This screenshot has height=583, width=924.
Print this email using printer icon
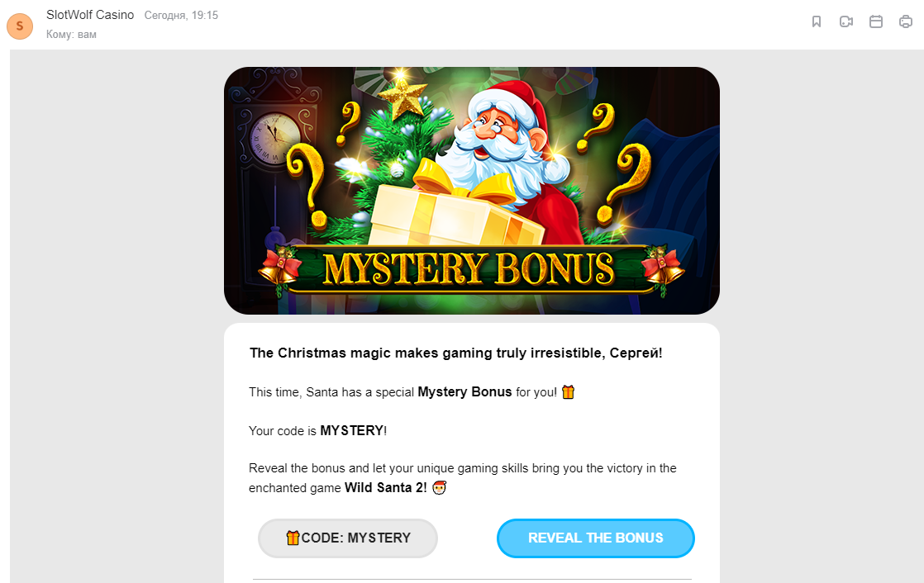pyautogui.click(x=905, y=21)
